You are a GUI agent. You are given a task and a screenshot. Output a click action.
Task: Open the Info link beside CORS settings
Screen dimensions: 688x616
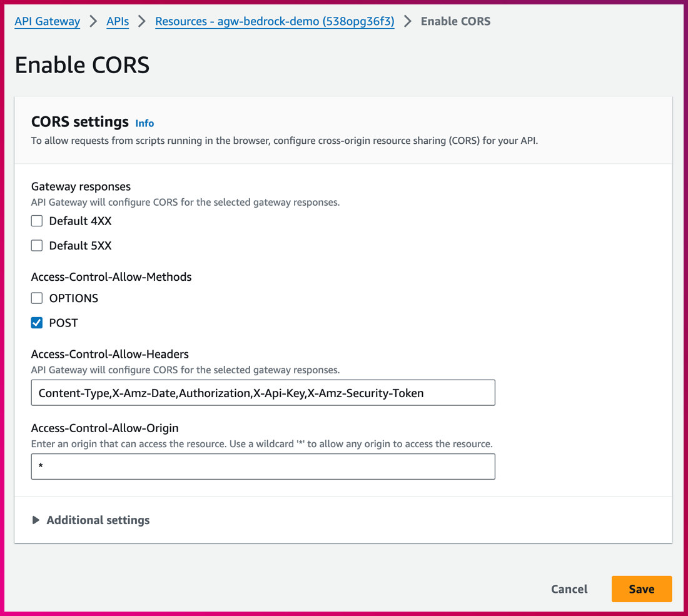(144, 123)
